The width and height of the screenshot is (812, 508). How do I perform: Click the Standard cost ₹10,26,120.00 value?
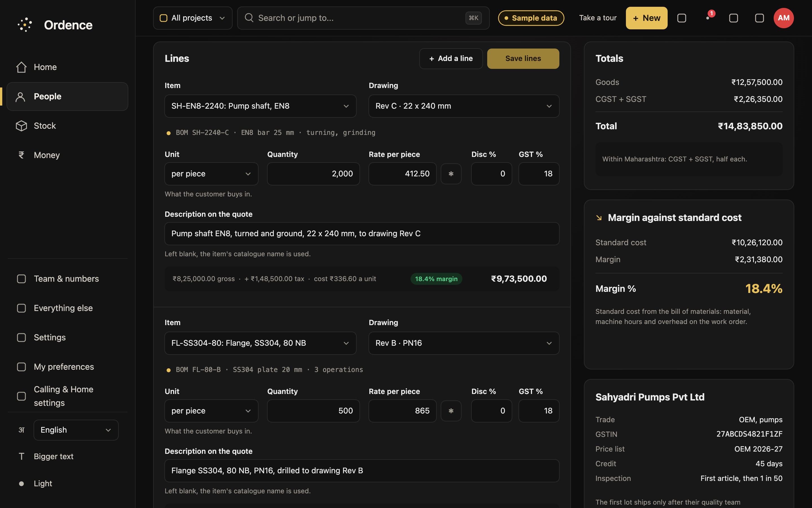click(757, 243)
